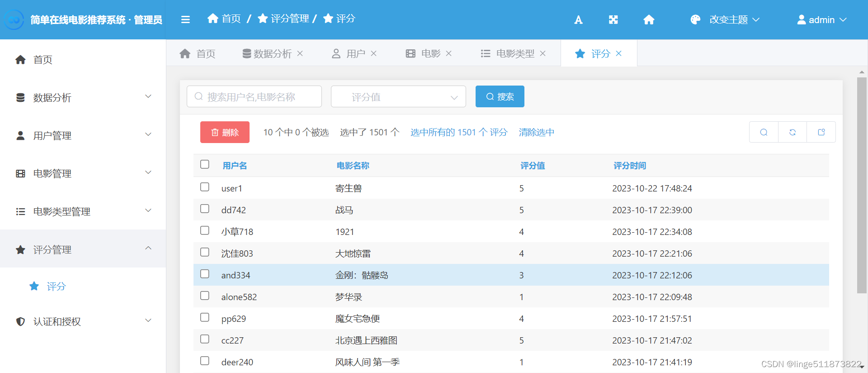
Task: Close the 评分 tab
Action: tap(619, 53)
